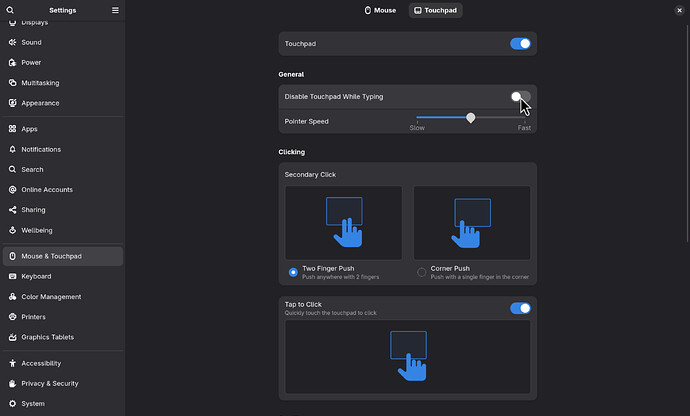Viewport: 690px width, 416px height.
Task: Open Multitasking settings panel label
Action: (40, 83)
